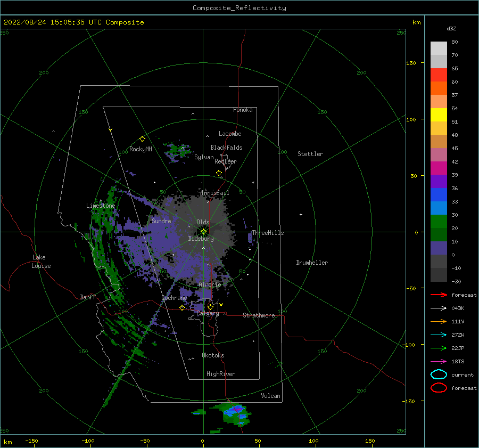The height and width of the screenshot is (448, 479).
Task: Click the Cochrane town label
Action: (174, 298)
